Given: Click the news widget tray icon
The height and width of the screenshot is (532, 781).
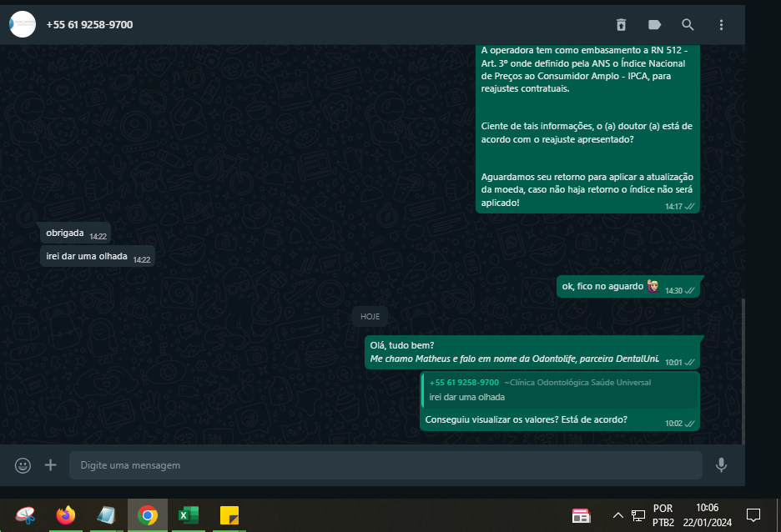Looking at the screenshot, I should coord(581,515).
